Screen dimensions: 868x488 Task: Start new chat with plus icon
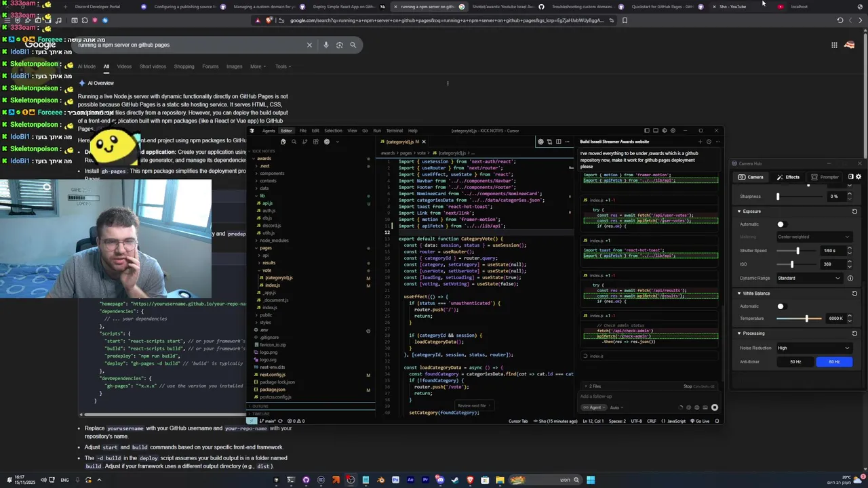click(700, 142)
